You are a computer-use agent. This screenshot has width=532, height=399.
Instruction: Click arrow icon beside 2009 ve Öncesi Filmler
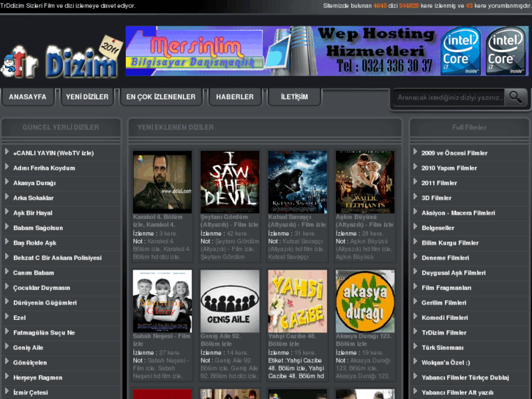pyautogui.click(x=416, y=152)
